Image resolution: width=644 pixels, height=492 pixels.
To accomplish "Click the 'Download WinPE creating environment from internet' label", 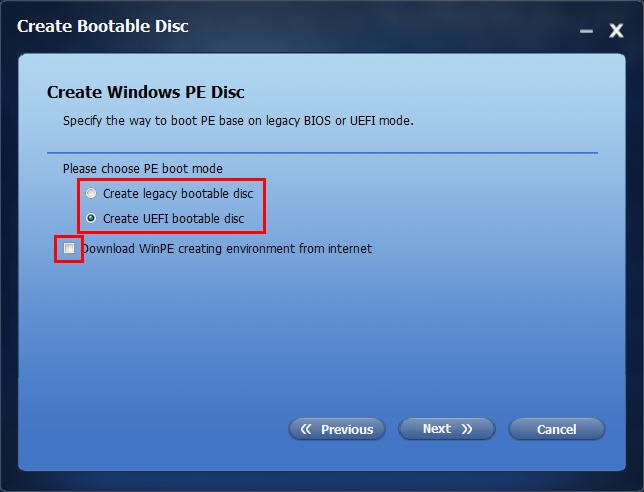I will [x=227, y=248].
